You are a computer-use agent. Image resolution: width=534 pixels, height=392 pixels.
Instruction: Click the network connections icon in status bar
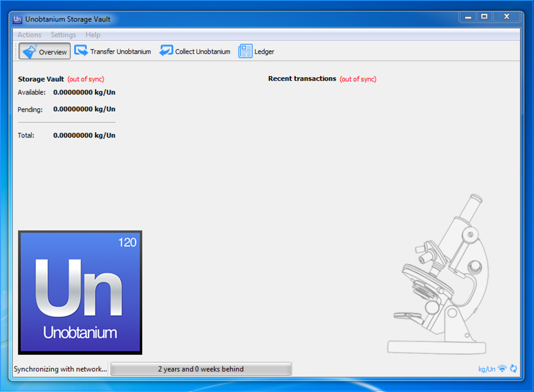502,369
